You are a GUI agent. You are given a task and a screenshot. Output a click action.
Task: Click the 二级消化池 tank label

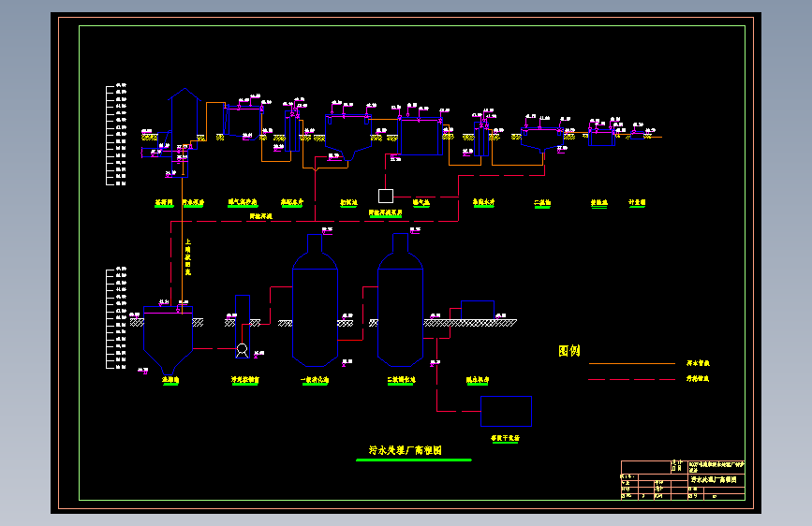pyautogui.click(x=402, y=380)
